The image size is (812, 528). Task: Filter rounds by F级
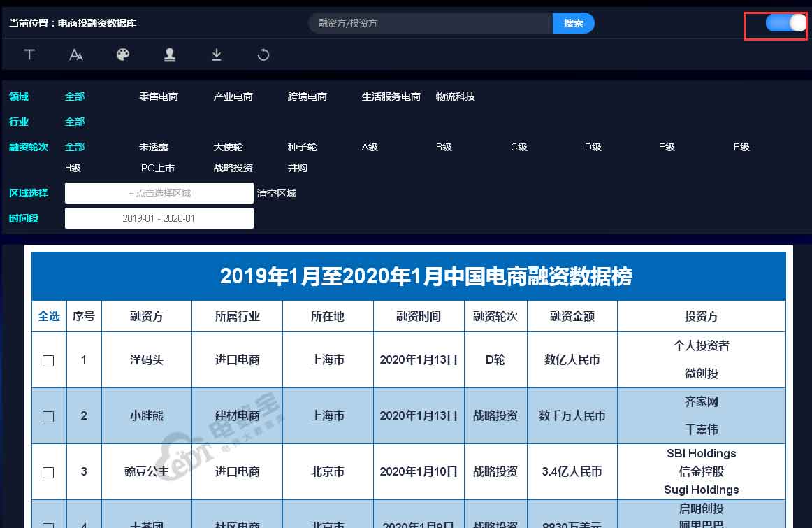coord(741,147)
